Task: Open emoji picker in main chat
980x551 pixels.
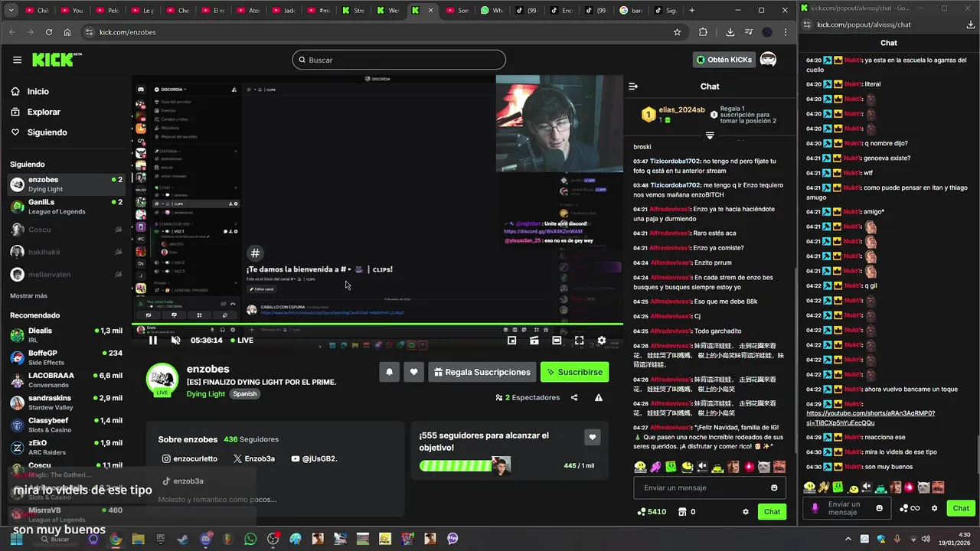Action: click(774, 487)
